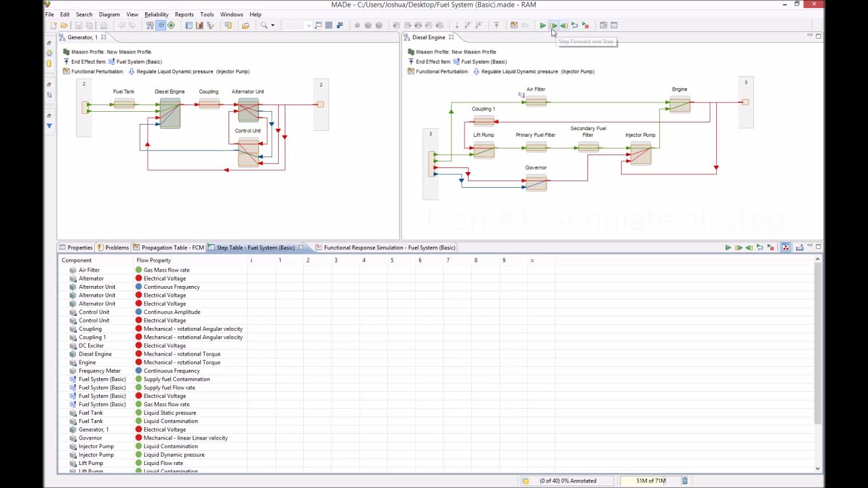This screenshot has width=868, height=488.
Task: Click the garbage collector trash icon in the status bar
Action: click(685, 481)
